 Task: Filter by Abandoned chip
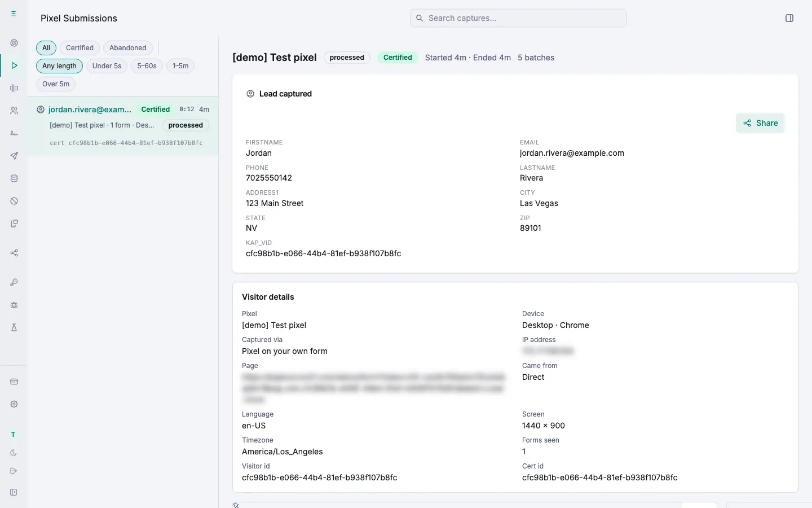(127, 48)
